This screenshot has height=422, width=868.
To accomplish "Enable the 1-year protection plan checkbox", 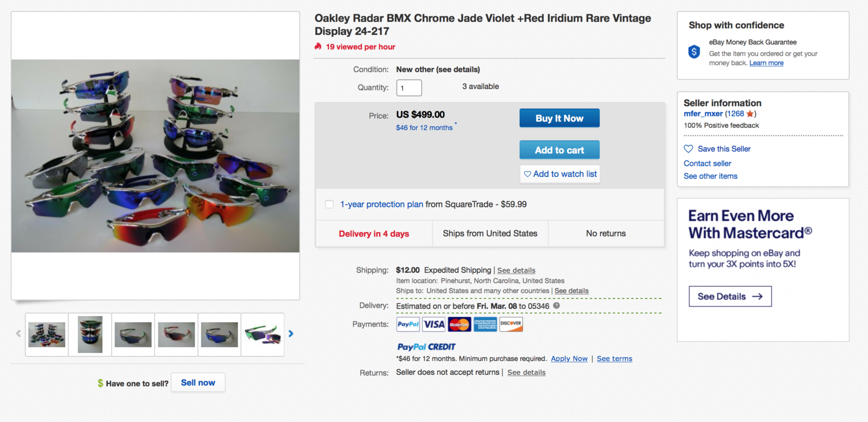I will tap(329, 204).
